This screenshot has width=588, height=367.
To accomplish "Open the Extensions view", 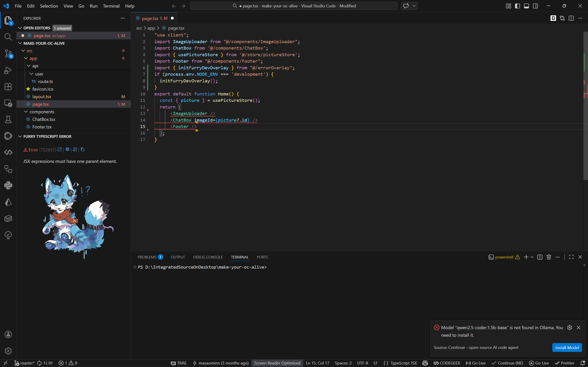I will tap(8, 87).
